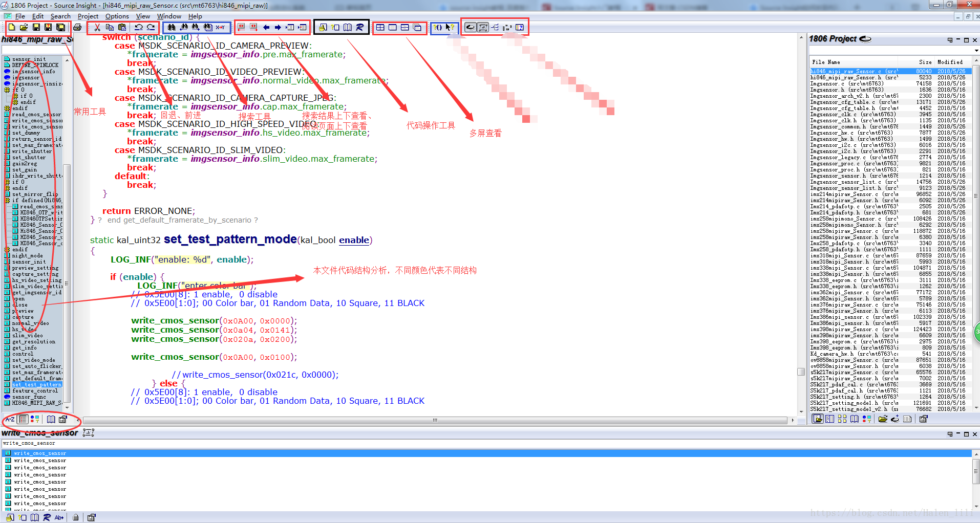This screenshot has width=980, height=523.
Task: Open the File menu
Action: click(20, 16)
